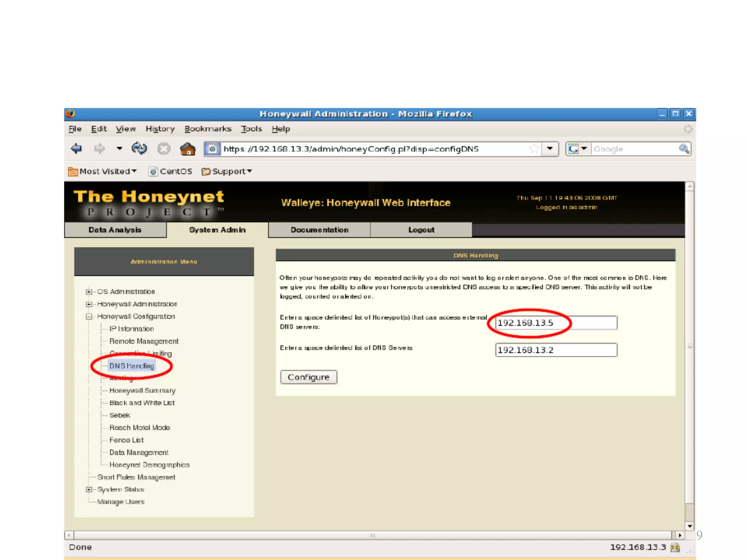Click the Google search magnifier icon
The width and height of the screenshot is (747, 560).
coord(684,149)
